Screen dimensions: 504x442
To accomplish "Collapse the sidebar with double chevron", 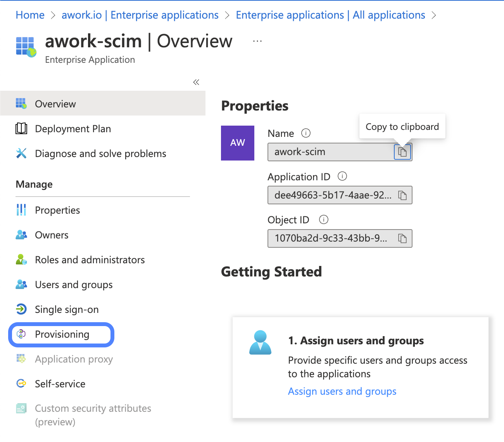I will 196,82.
